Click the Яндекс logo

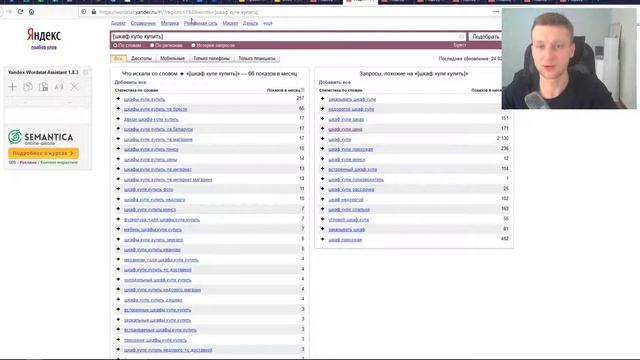coord(44,35)
